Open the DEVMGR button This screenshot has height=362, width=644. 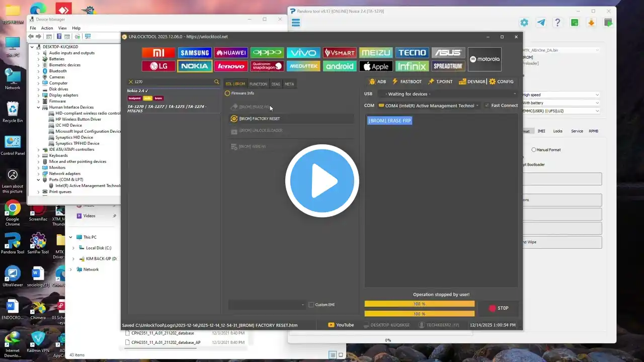(472, 81)
